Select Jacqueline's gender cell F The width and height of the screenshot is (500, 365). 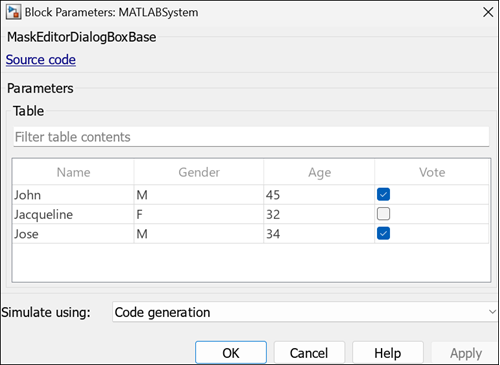tap(199, 214)
